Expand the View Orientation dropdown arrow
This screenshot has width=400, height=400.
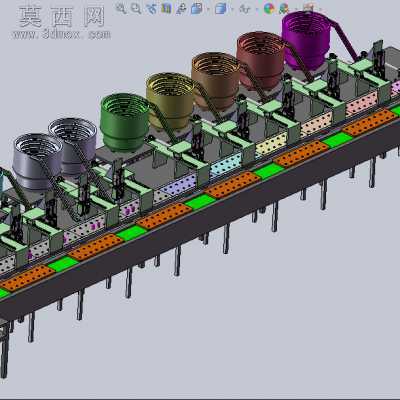[x=208, y=9]
